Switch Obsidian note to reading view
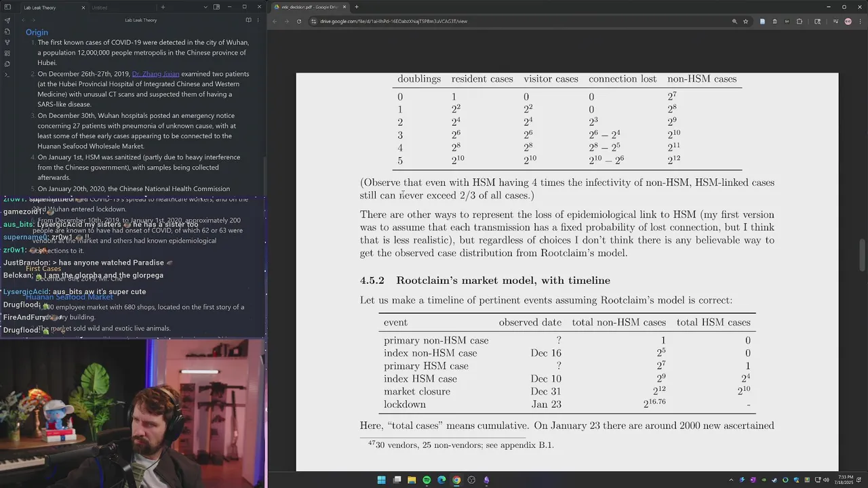The height and width of the screenshot is (488, 868). [x=249, y=20]
